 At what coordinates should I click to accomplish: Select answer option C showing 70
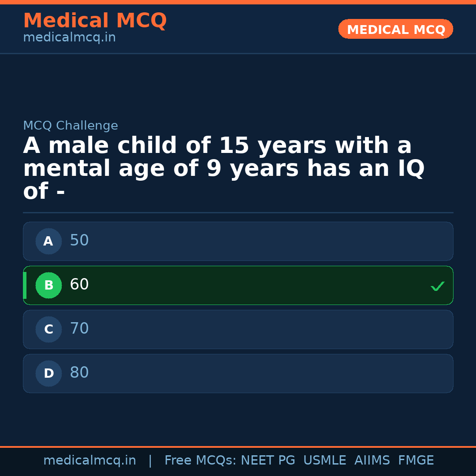tap(238, 329)
